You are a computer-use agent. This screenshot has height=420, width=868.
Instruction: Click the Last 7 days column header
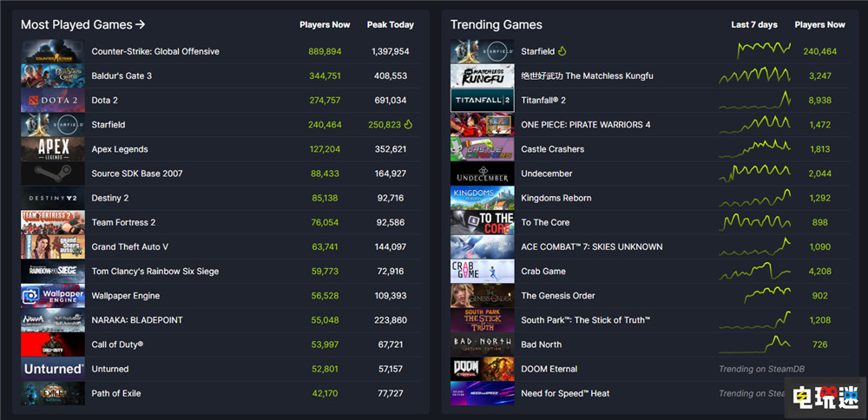pyautogui.click(x=753, y=25)
